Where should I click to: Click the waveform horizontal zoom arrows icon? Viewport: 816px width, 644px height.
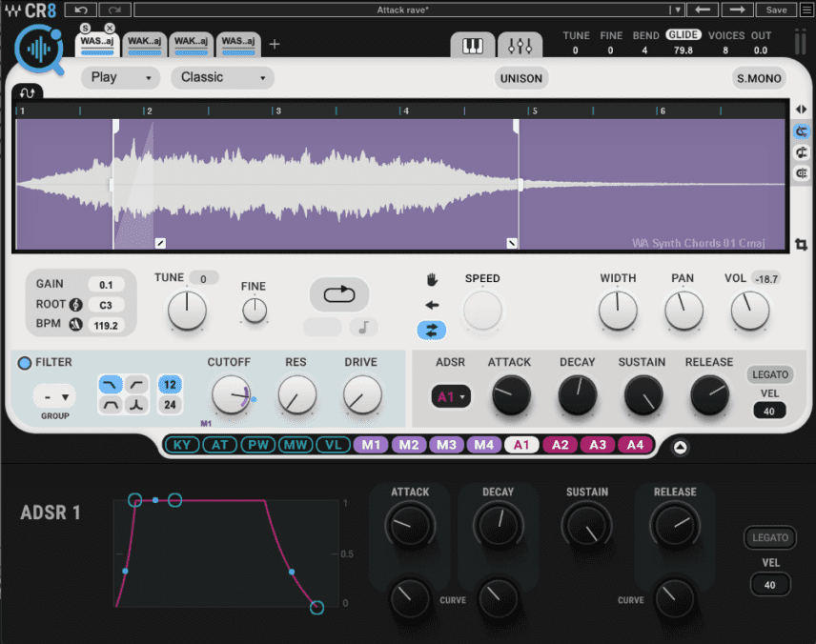tap(801, 110)
